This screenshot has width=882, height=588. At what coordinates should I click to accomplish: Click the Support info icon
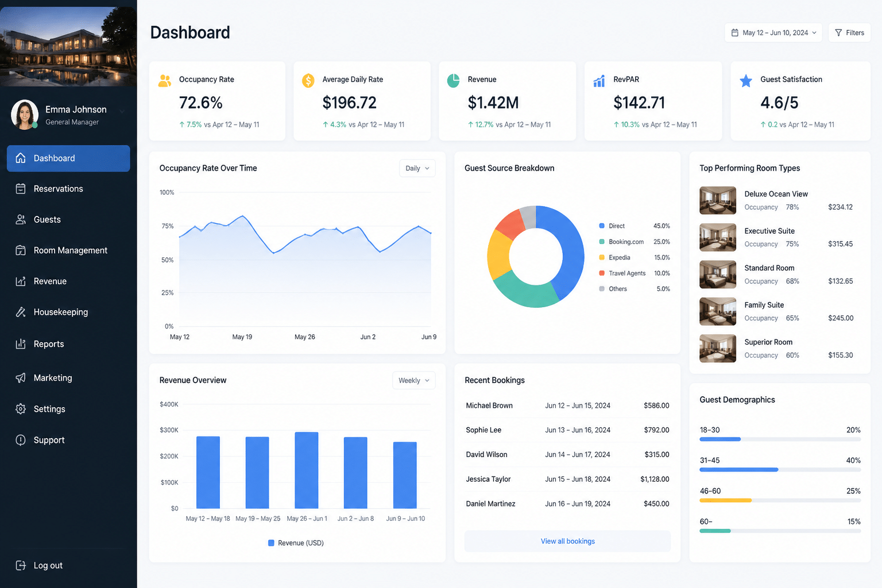coord(21,440)
